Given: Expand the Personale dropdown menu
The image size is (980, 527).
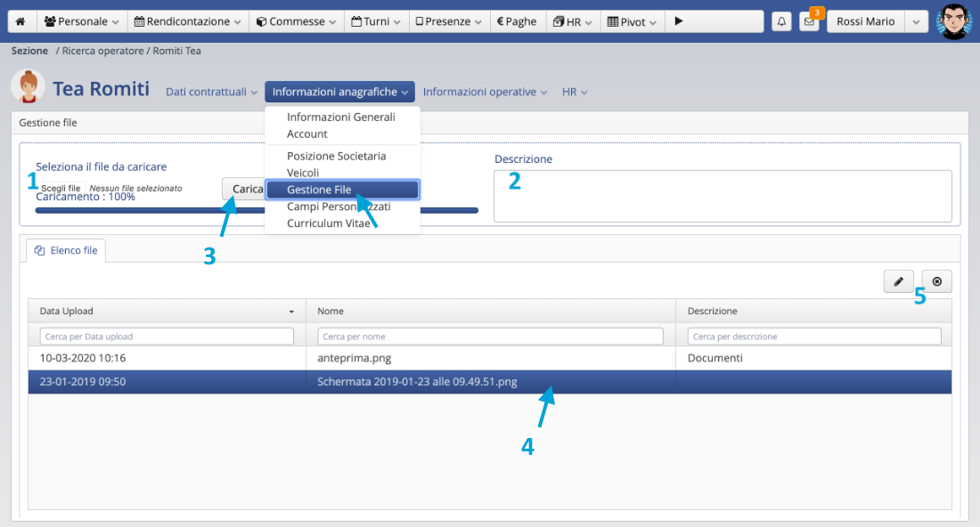Looking at the screenshot, I should click(81, 21).
